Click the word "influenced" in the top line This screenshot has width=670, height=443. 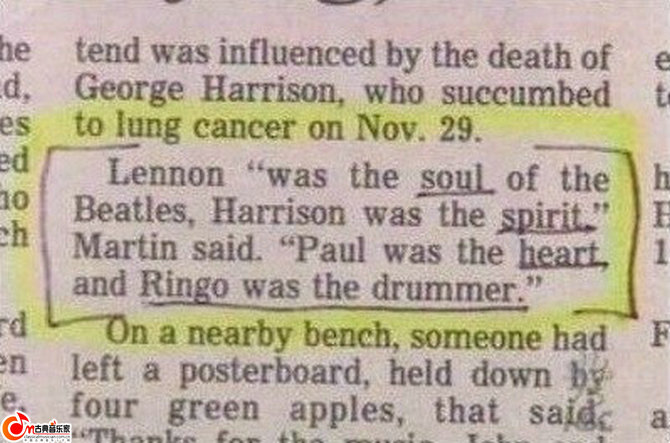(297, 53)
